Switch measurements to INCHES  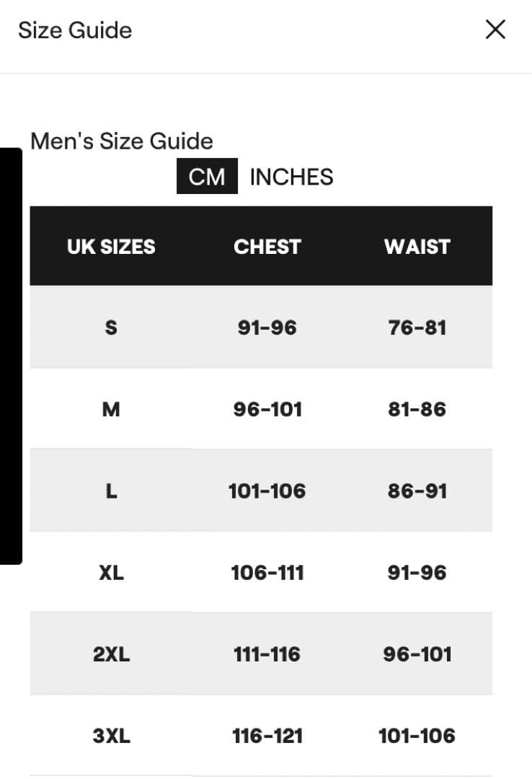pos(291,177)
